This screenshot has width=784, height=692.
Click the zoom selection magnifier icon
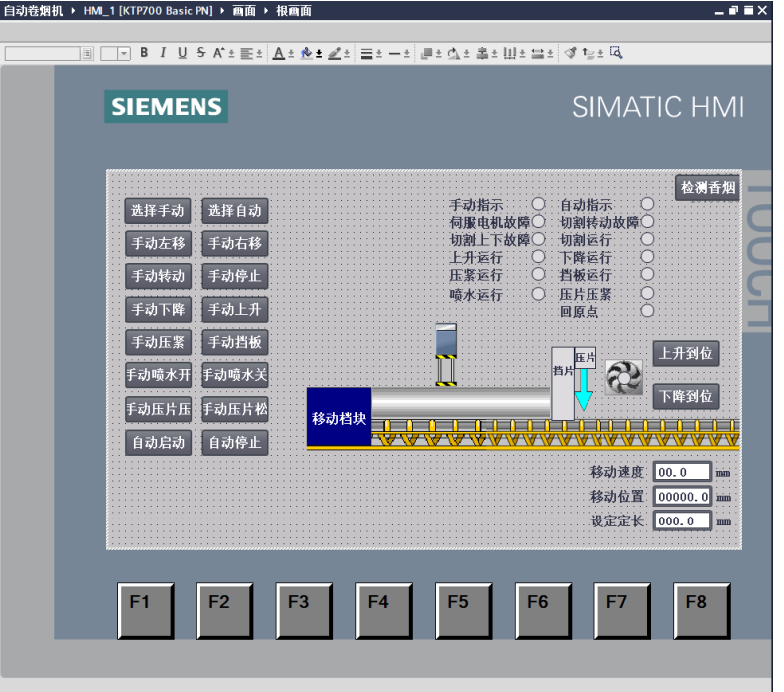click(x=616, y=53)
